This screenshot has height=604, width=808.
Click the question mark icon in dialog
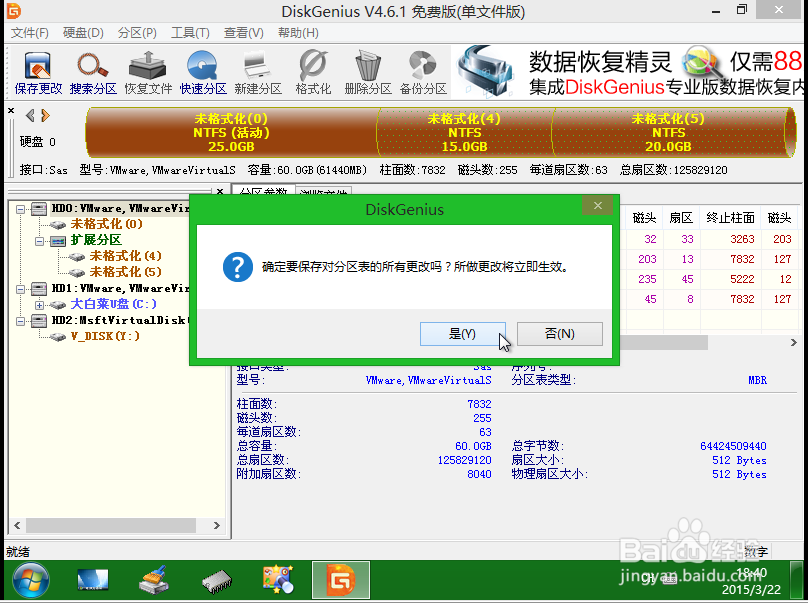[x=238, y=267]
